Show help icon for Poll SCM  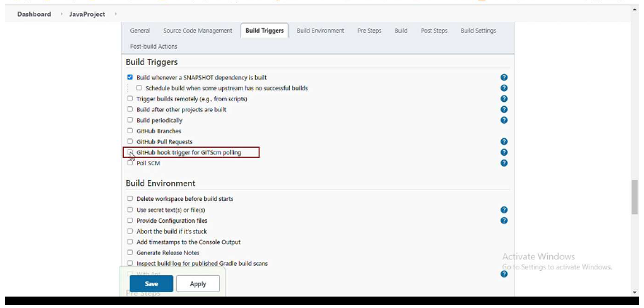click(504, 162)
